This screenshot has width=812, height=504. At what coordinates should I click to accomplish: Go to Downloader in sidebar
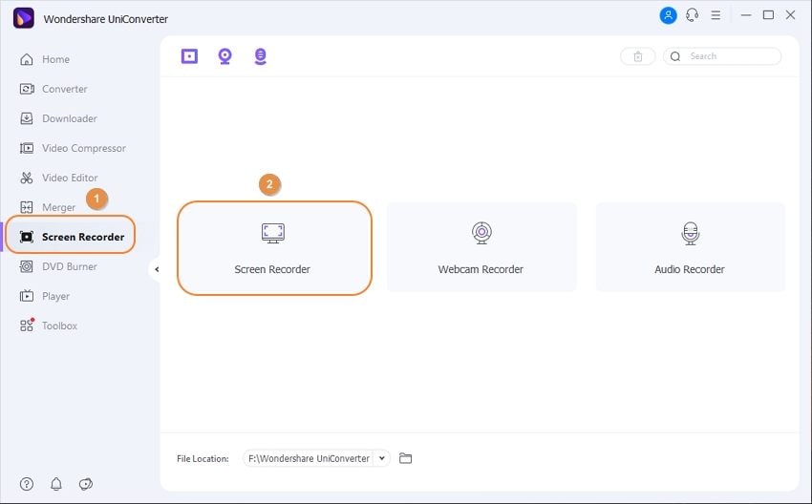coord(58,118)
